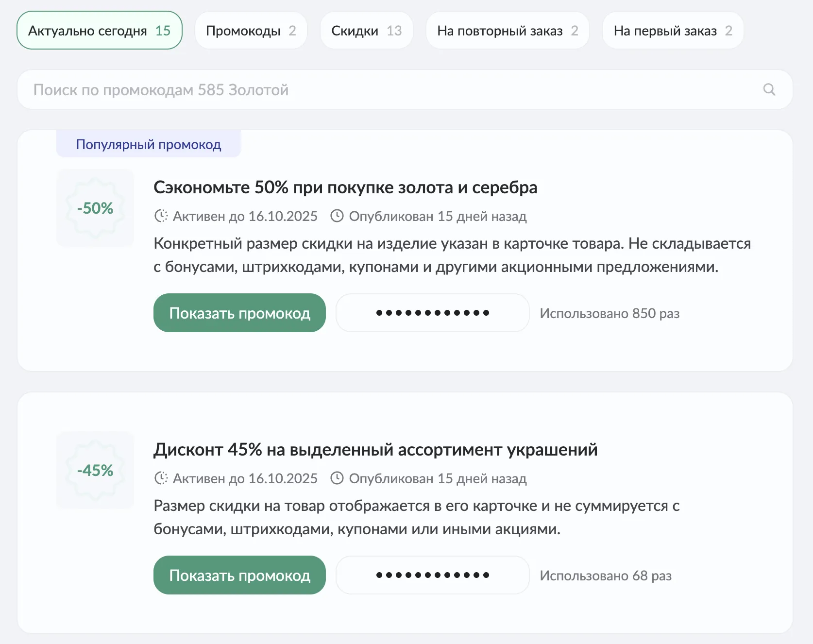Open the 'На повторный заказ' filter
This screenshot has width=813, height=644.
tap(507, 30)
